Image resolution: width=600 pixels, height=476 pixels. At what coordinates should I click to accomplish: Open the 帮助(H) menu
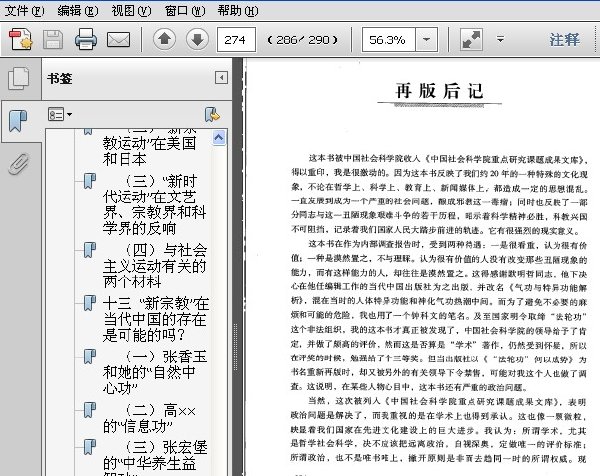tap(238, 11)
